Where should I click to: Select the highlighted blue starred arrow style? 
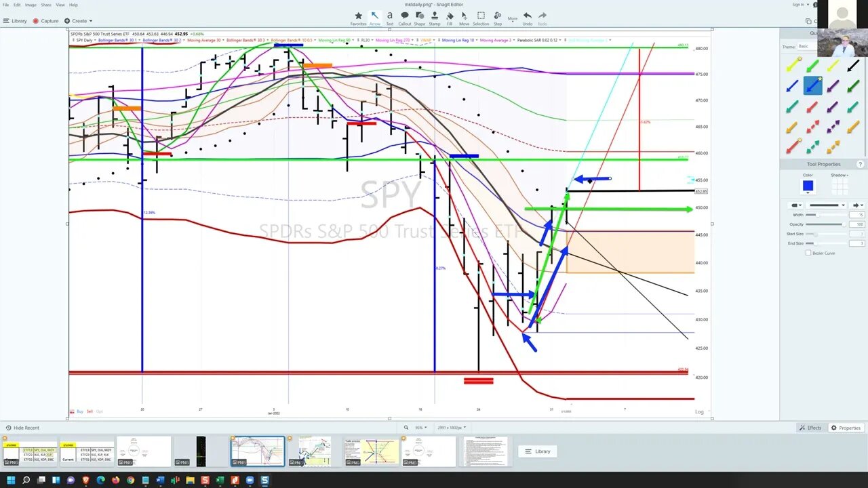click(x=812, y=86)
